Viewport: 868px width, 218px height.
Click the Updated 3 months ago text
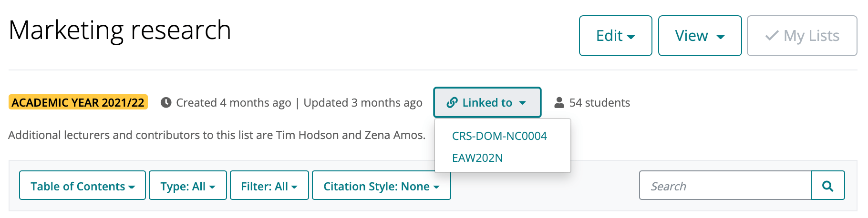pos(363,103)
